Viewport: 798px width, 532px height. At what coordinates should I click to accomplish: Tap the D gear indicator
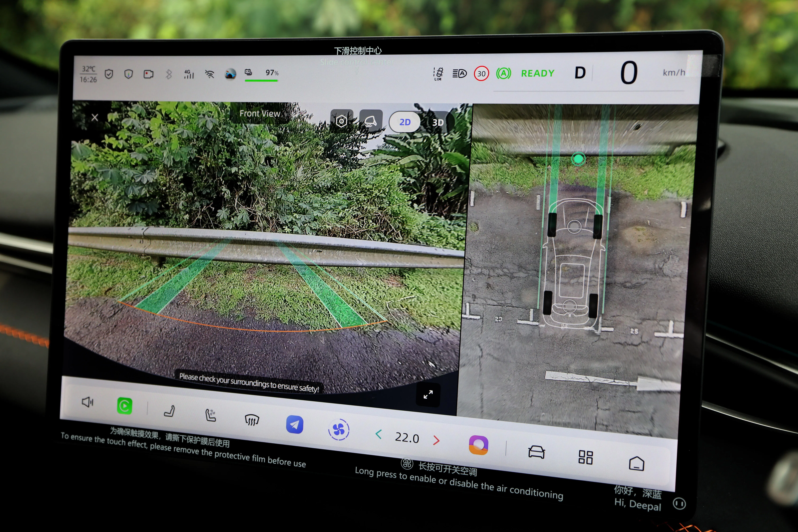tap(580, 73)
